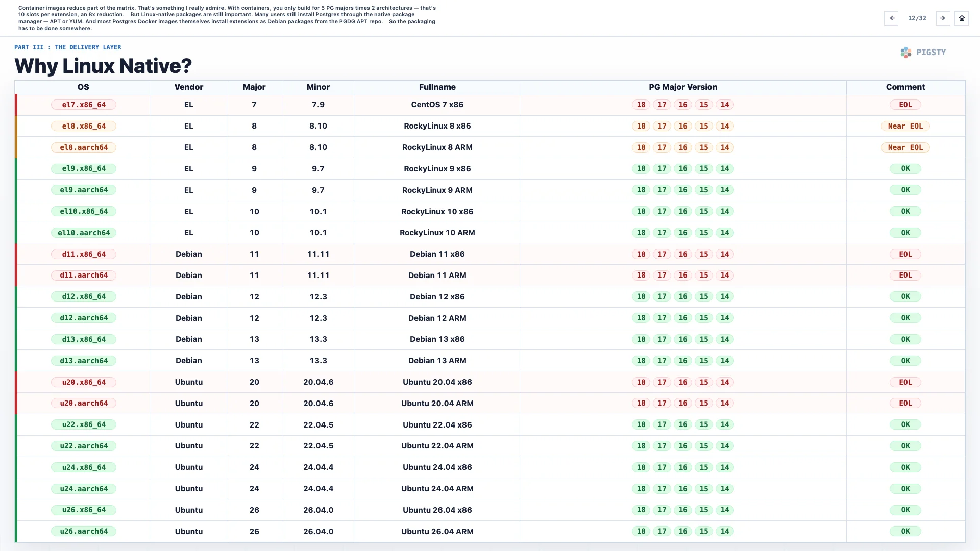Screen dimensions: 980x551
Task: Select the CentOS 7 x86 fullname cell
Action: pyautogui.click(x=437, y=105)
